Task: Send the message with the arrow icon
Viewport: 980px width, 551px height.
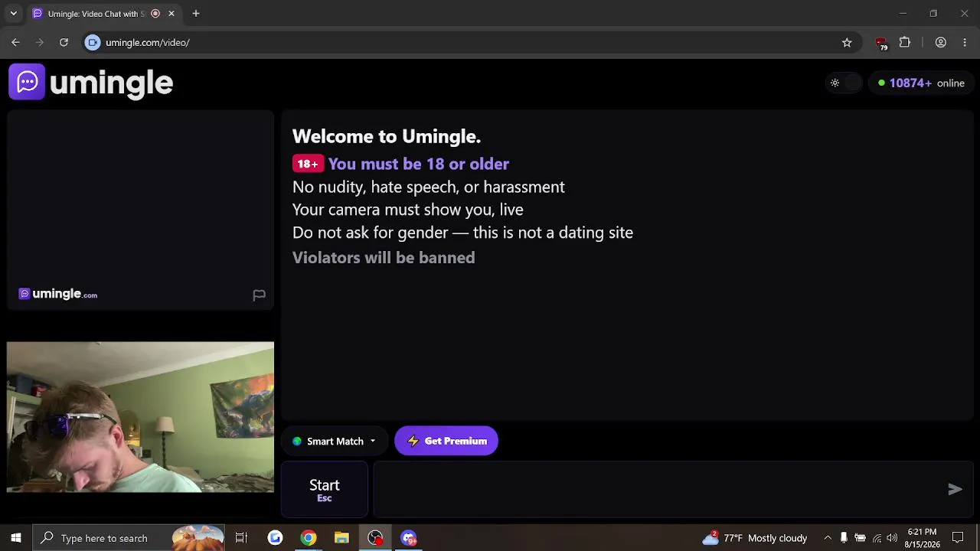Action: point(955,490)
